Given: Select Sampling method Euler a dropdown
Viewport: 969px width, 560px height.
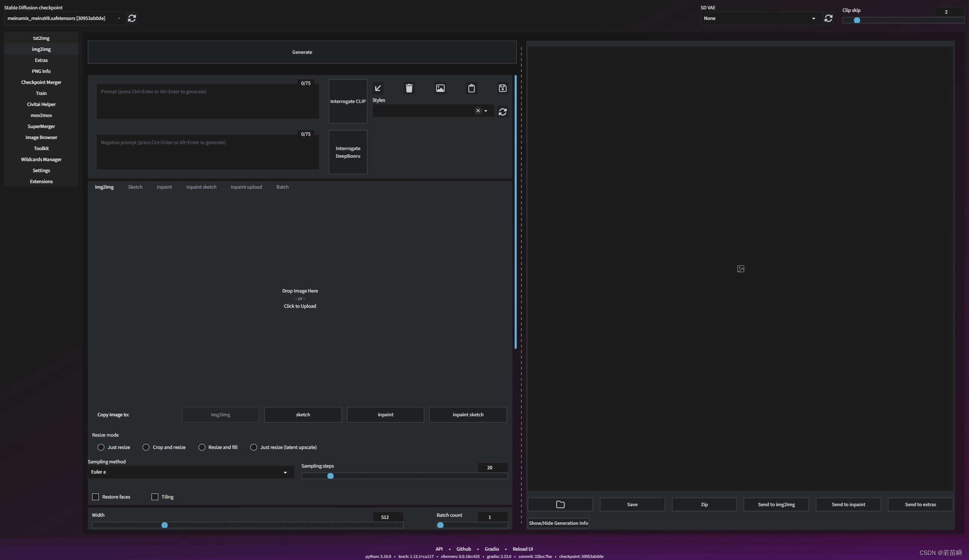Looking at the screenshot, I should click(189, 472).
